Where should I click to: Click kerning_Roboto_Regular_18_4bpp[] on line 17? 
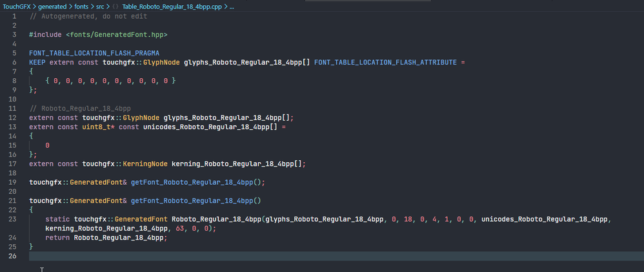237,163
